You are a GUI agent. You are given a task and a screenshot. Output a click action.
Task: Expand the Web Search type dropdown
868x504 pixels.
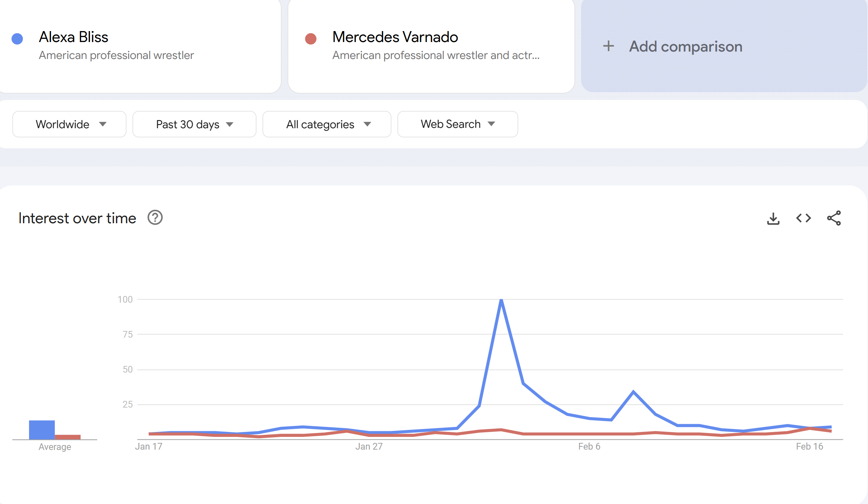(457, 124)
